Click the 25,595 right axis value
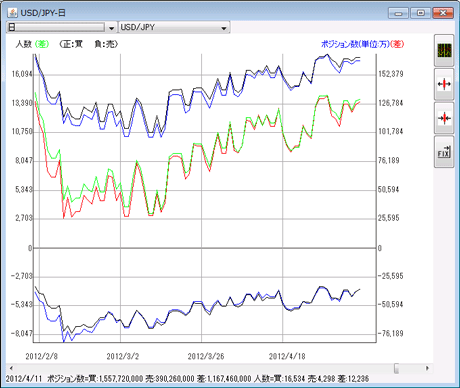This screenshot has height=388, width=460. pyautogui.click(x=389, y=218)
